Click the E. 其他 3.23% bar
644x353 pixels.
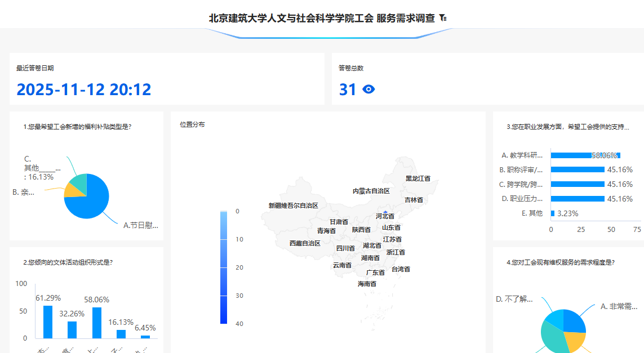coord(553,213)
